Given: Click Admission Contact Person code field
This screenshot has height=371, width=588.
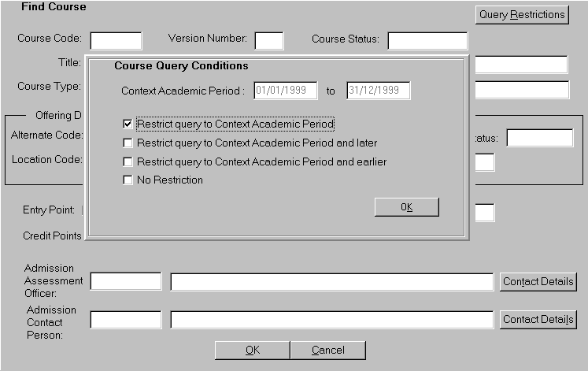Looking at the screenshot, I should point(126,319).
